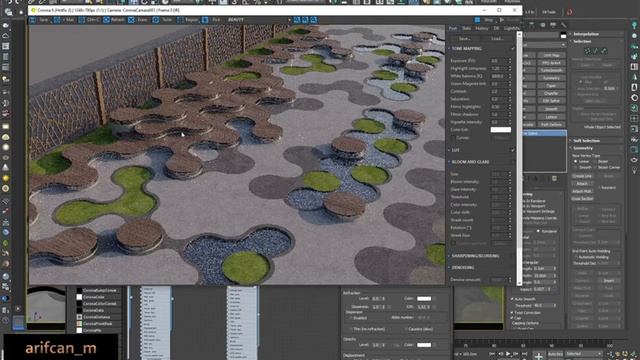Click the Tools button in VFB toolbar

[x=163, y=20]
